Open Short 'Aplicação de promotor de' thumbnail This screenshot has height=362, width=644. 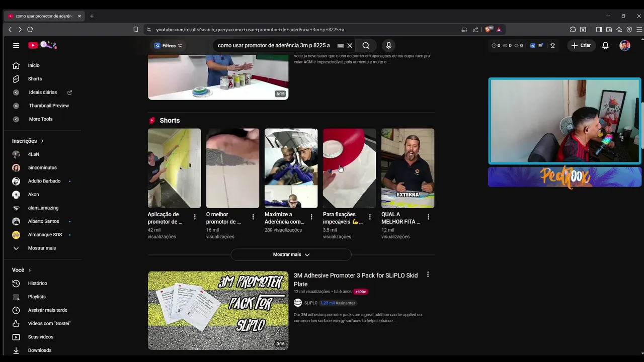click(x=174, y=168)
